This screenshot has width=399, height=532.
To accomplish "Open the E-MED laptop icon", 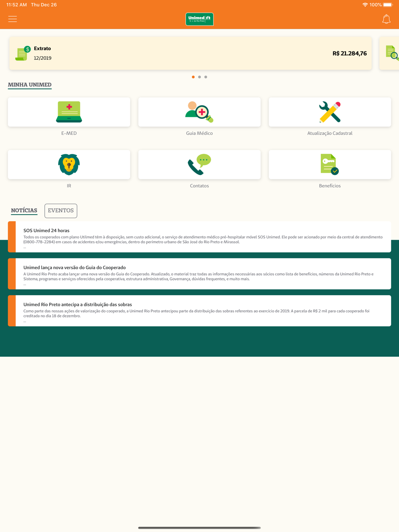I will (69, 112).
